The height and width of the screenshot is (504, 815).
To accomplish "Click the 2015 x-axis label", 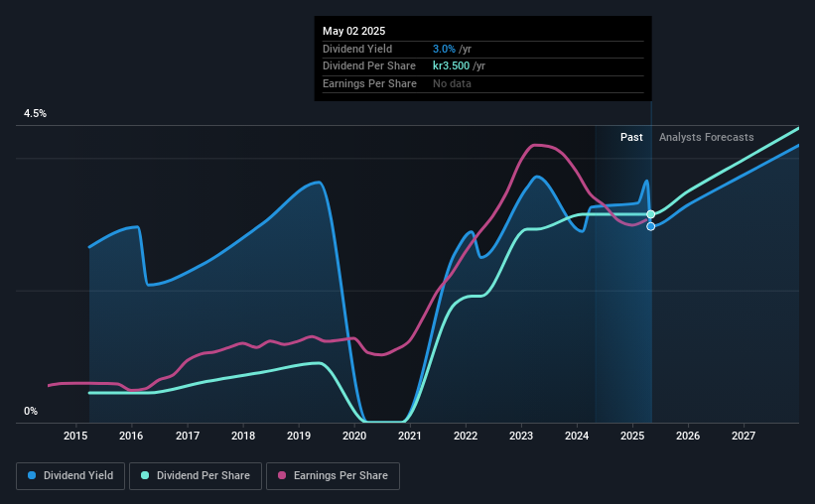I will (75, 436).
